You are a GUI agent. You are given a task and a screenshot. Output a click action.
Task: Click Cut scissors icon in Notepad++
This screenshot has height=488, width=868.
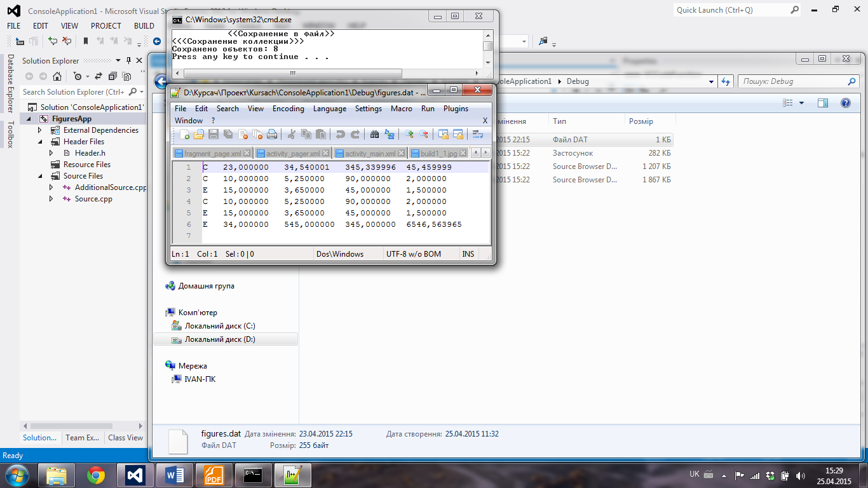tap(292, 134)
